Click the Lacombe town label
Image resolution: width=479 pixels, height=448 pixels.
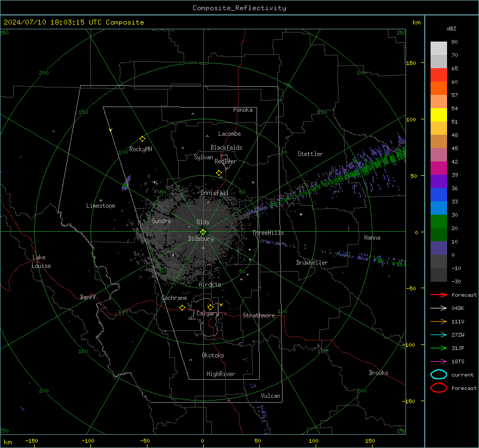tap(229, 134)
